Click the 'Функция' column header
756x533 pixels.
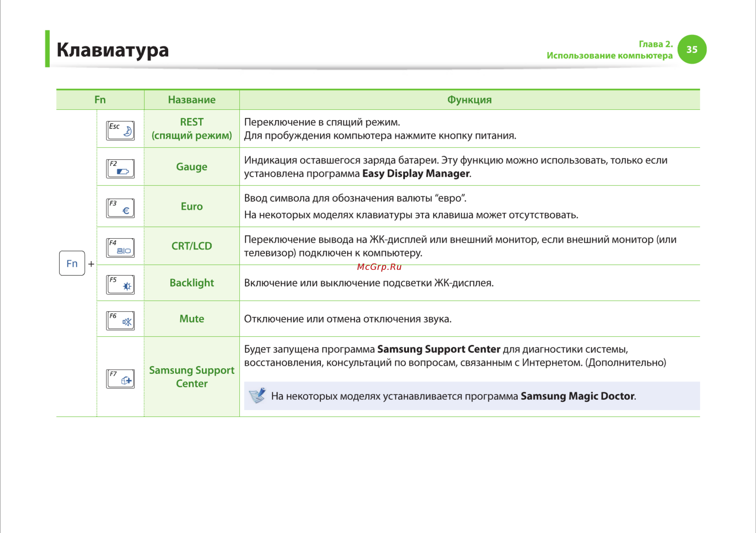(x=469, y=100)
